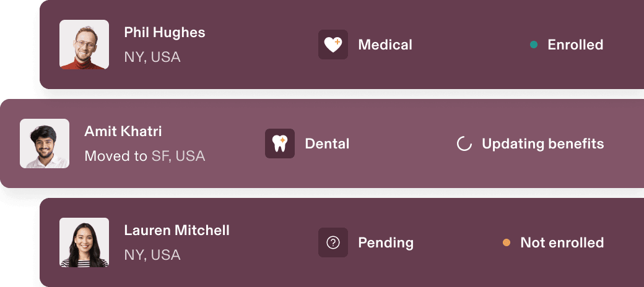This screenshot has height=287, width=644.
Task: Click the Dental tooth icon
Action: 280,143
